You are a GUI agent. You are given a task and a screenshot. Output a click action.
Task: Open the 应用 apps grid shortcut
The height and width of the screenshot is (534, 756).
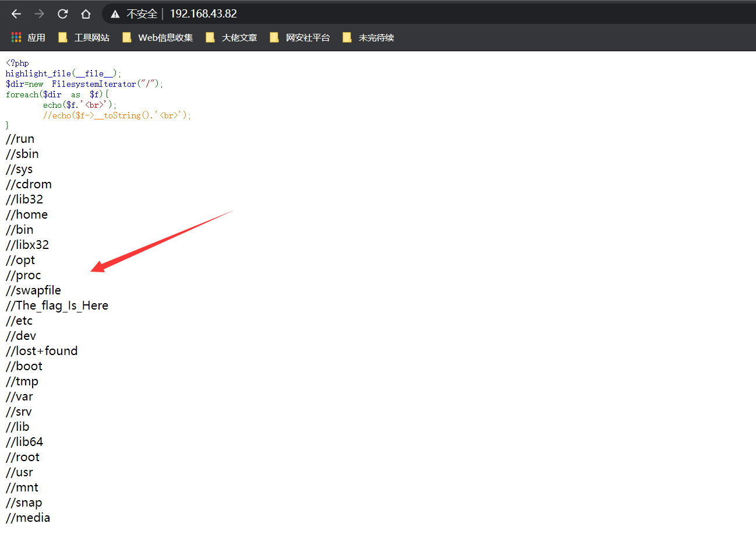click(29, 38)
